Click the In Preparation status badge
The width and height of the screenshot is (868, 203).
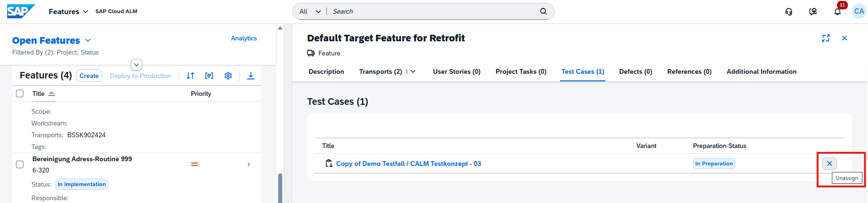click(714, 164)
